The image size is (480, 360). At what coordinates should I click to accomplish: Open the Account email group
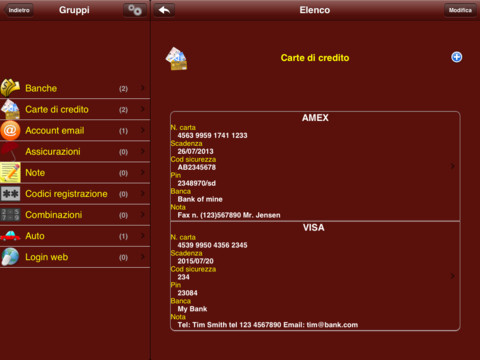point(75,130)
